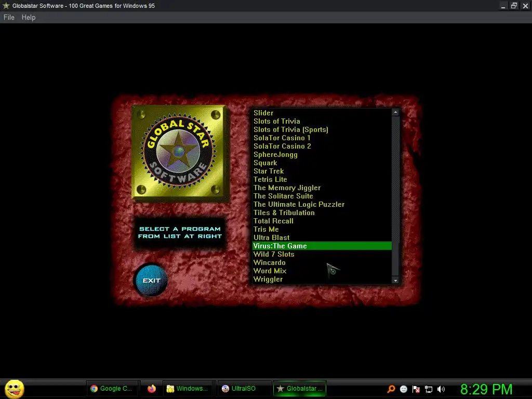Select SolaTor Casino 2 in the list
The width and height of the screenshot is (532, 399).
322,146
